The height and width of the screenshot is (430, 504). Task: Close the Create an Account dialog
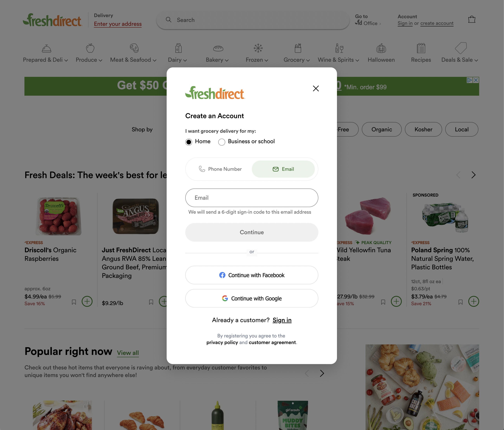pyautogui.click(x=316, y=88)
